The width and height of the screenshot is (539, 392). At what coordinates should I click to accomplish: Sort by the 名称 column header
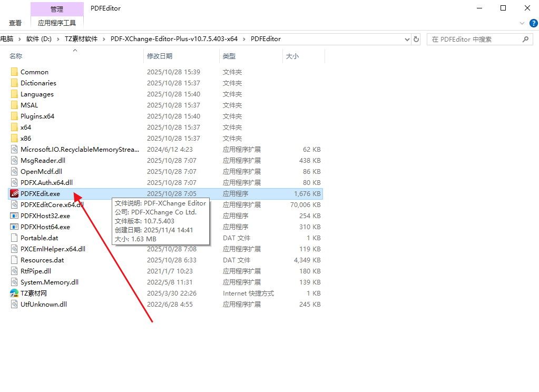pos(16,56)
